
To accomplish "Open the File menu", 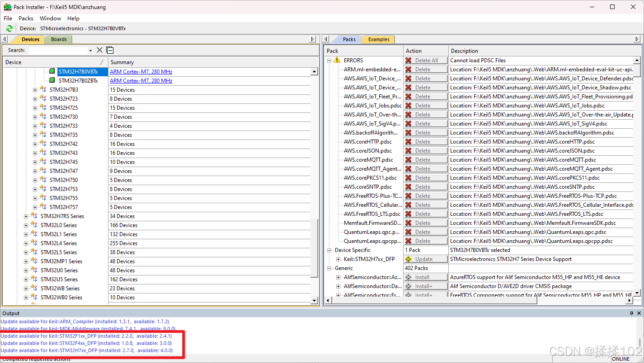I will (x=8, y=18).
